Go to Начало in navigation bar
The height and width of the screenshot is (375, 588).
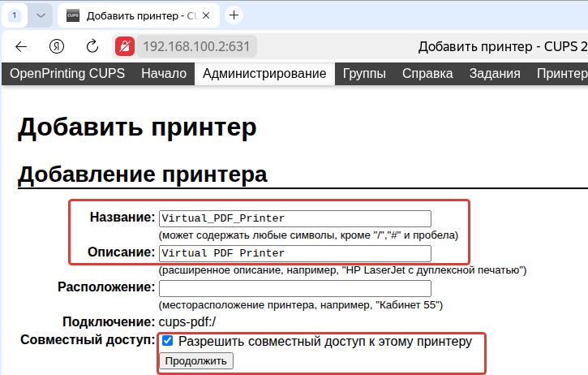[164, 74]
